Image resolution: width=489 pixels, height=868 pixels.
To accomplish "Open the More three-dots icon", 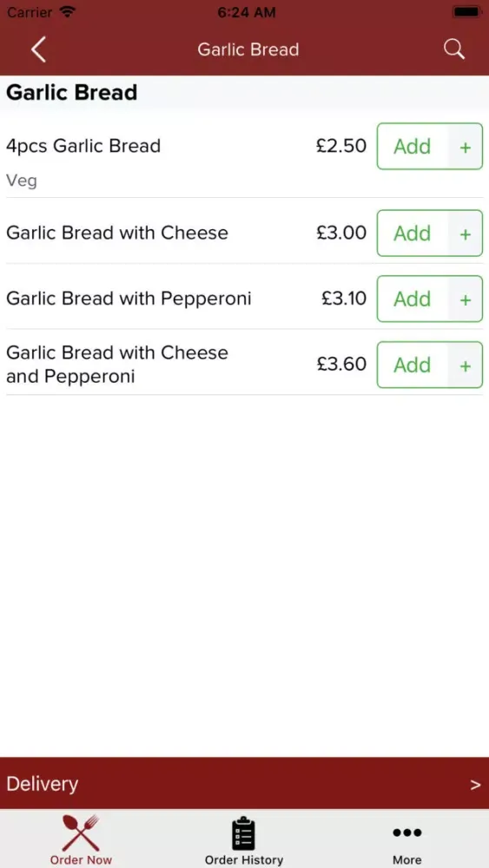I will click(x=406, y=832).
